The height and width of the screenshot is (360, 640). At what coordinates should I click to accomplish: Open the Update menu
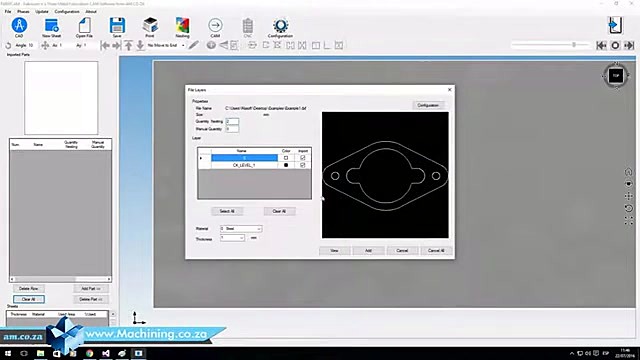[x=42, y=11]
